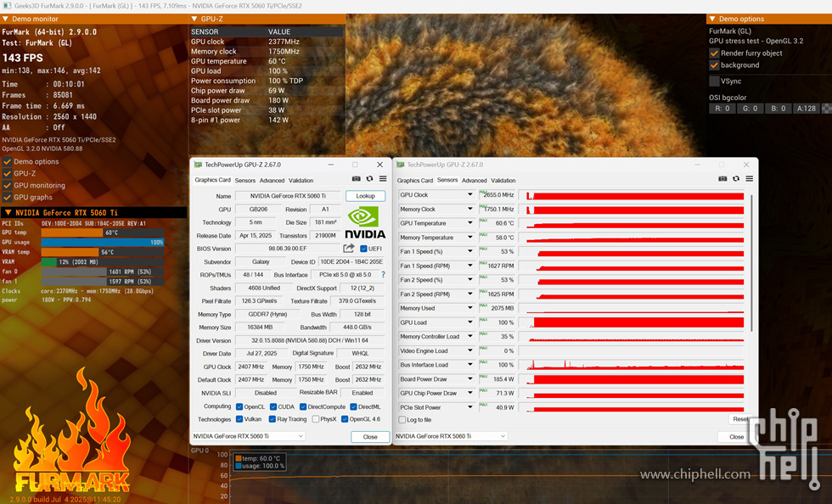Viewport: 832px width, 504px height.
Task: Open Advanced tab in GPU-Z Sensors window
Action: [474, 181]
